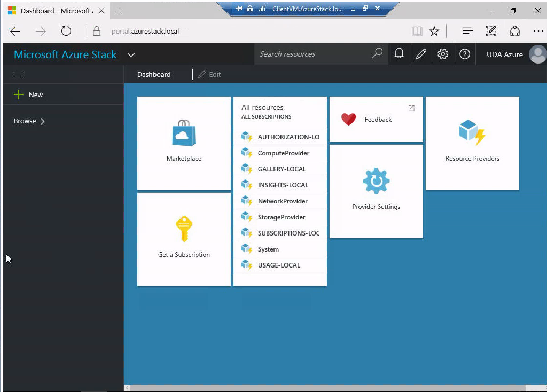Screen dimensions: 547x392
Task: Toggle the hamburger sidebar menu
Action: click(18, 74)
